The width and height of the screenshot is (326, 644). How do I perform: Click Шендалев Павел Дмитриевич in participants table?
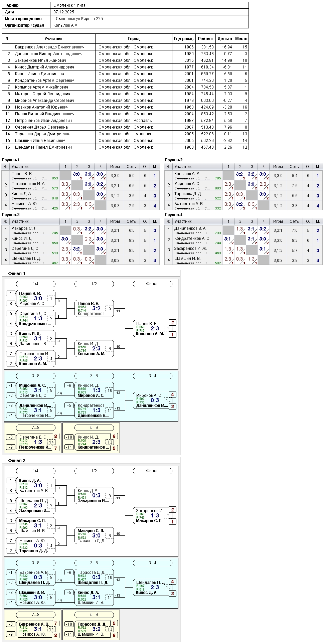pos(43,147)
